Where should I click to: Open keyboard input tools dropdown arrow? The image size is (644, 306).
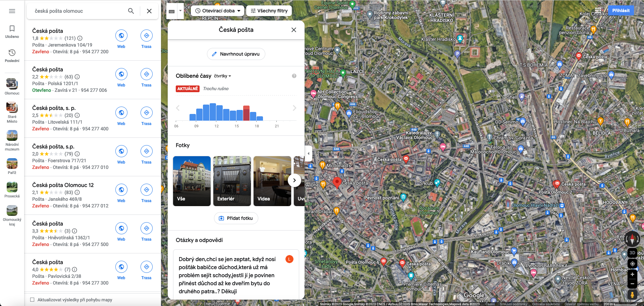point(180,11)
